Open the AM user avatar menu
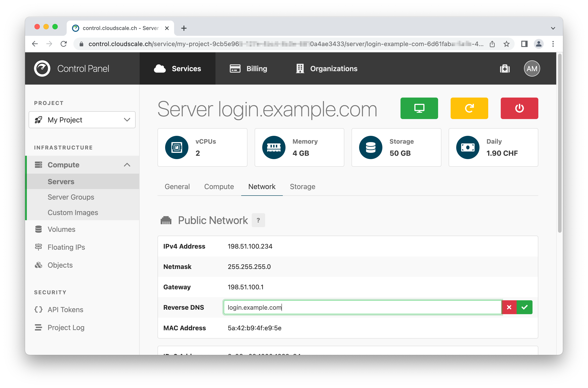 click(532, 68)
